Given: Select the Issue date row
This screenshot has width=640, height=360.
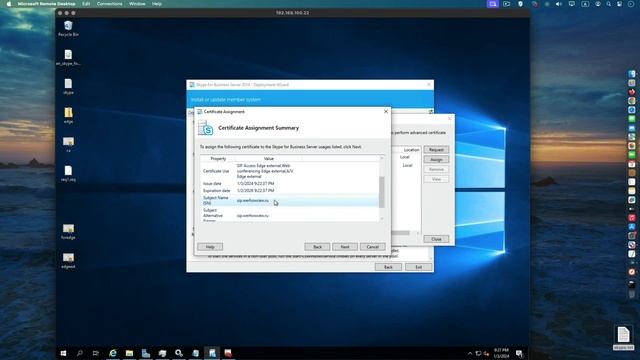Looking at the screenshot, I should click(x=289, y=184).
